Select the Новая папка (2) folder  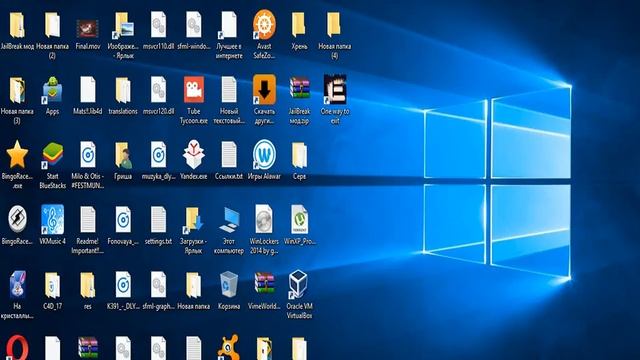52,25
